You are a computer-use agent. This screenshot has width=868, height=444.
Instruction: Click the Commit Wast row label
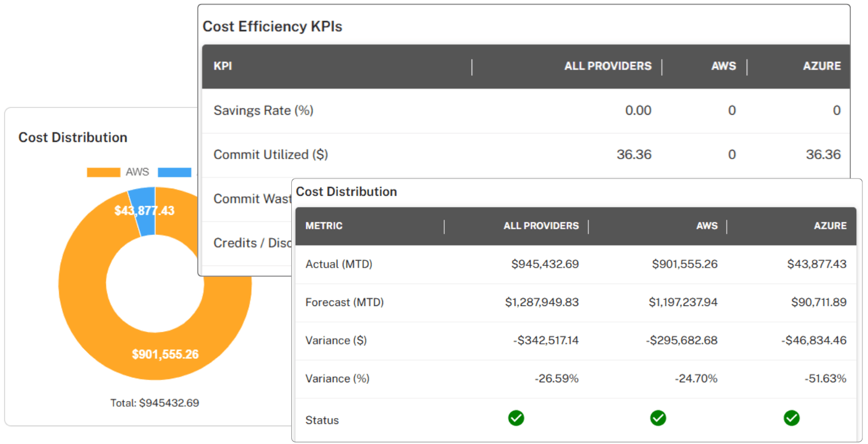pyautogui.click(x=252, y=199)
